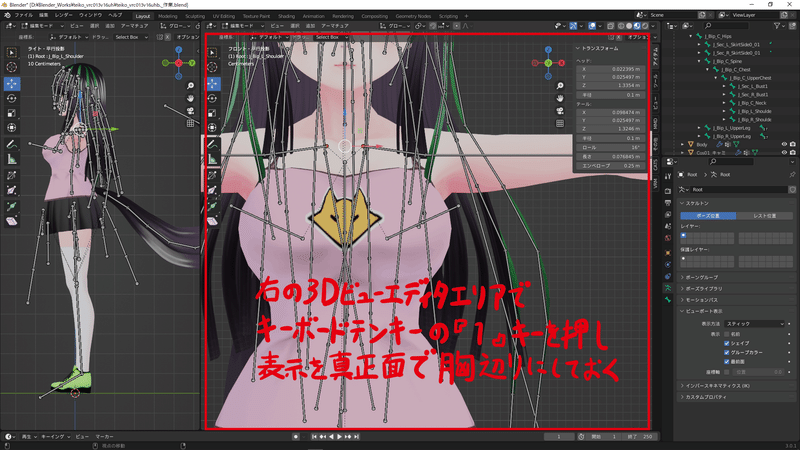This screenshot has height=450, width=800.
Task: Click the camera view icon in right viewport
Action: (560, 111)
